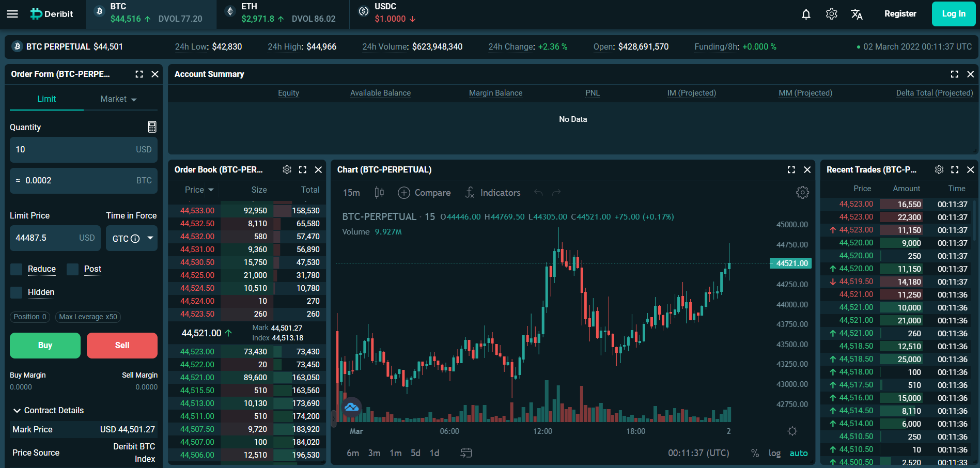The height and width of the screenshot is (468, 980).
Task: Change language with the translate icon
Action: click(x=857, y=14)
